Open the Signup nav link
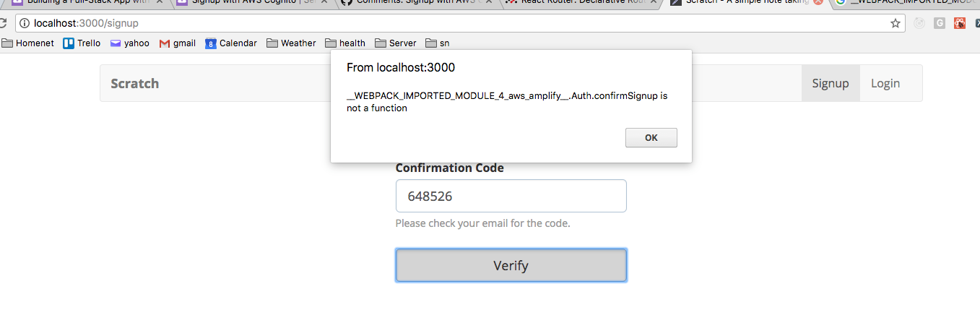 (x=831, y=83)
